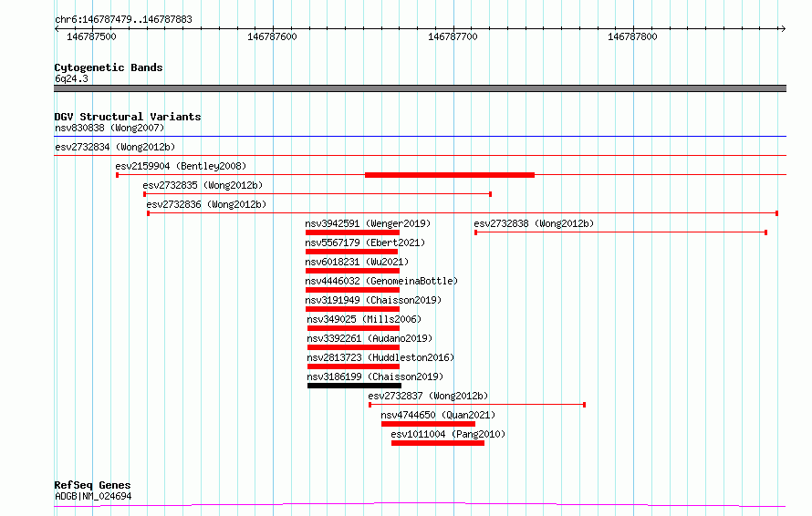The width and height of the screenshot is (812, 516).
Task: Click the thin red esv2732835 variant line
Action: (318, 194)
